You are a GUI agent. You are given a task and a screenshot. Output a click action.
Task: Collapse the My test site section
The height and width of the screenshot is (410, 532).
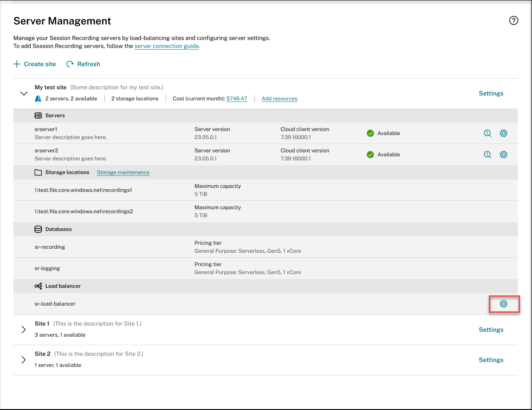point(24,93)
